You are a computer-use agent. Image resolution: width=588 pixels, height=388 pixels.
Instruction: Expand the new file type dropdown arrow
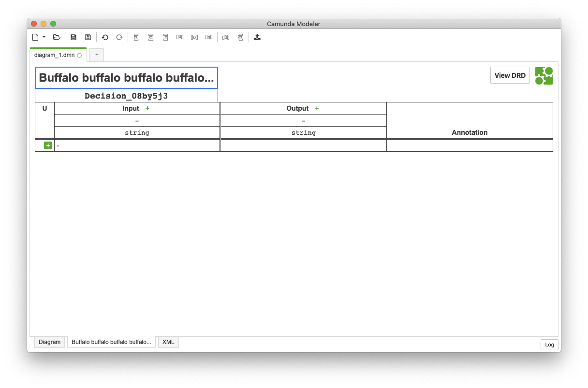point(44,37)
